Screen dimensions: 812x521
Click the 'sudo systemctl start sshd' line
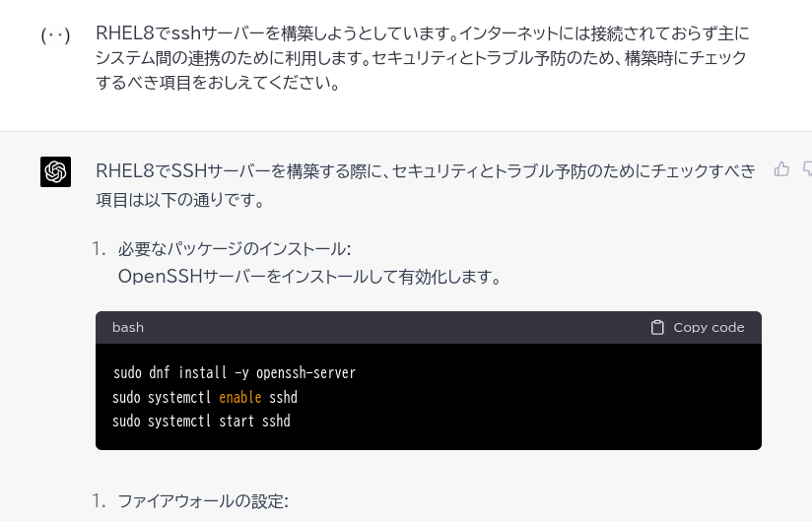click(x=201, y=422)
